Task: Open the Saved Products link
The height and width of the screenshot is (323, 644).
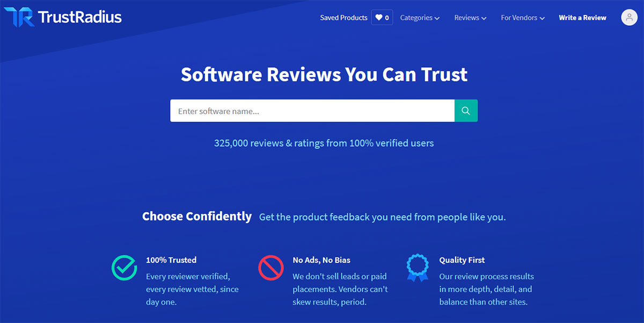Action: [x=343, y=18]
